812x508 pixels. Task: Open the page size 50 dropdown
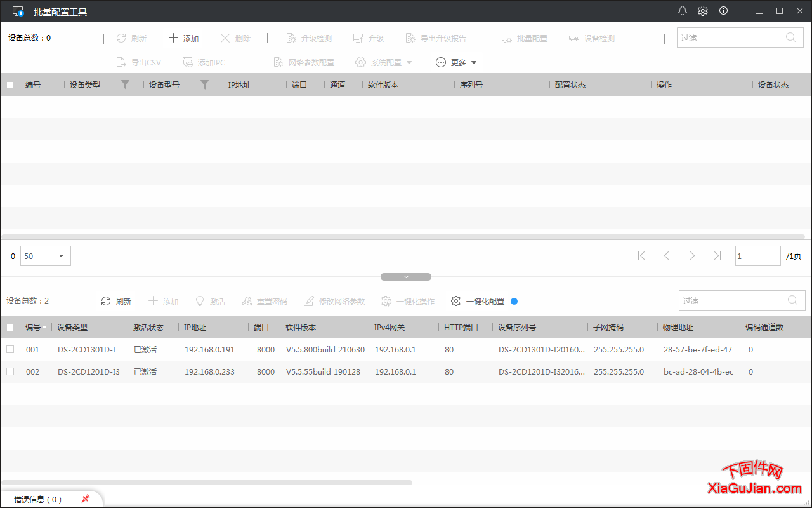(x=46, y=256)
